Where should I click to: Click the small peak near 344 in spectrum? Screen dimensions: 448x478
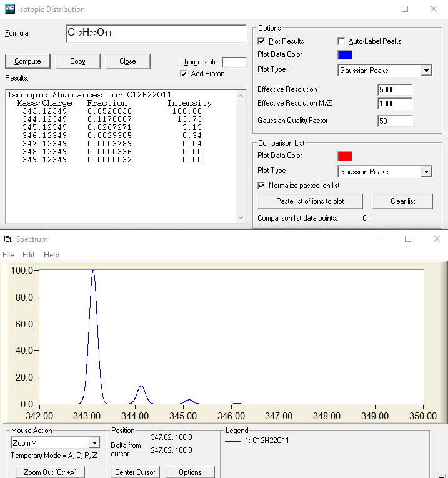pos(141,394)
